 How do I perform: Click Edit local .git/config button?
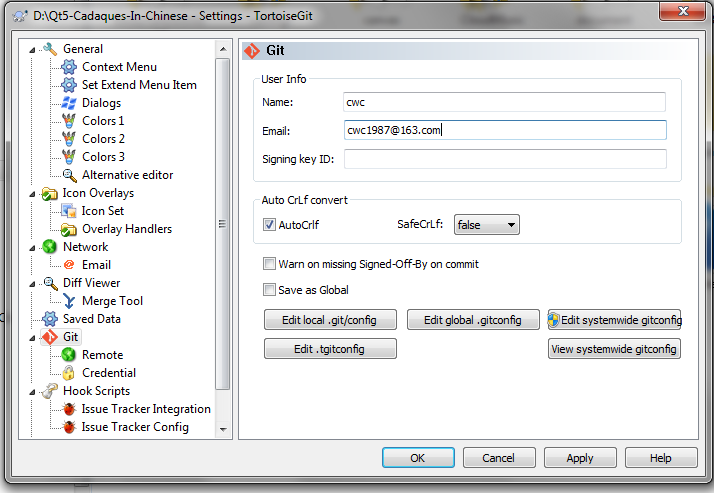[330, 320]
